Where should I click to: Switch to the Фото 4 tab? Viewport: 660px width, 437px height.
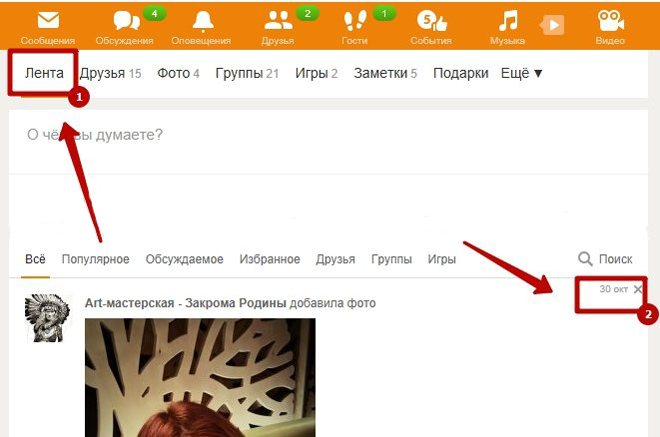178,73
